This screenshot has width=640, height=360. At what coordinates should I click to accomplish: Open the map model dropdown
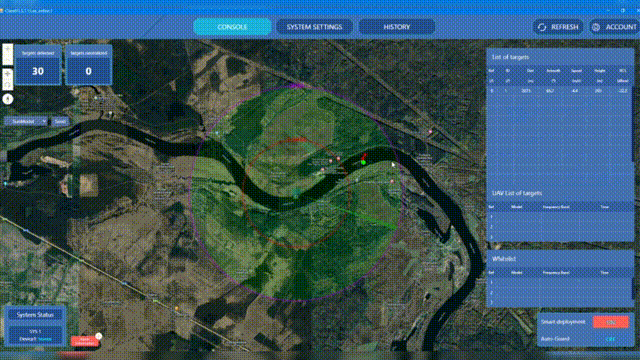coord(26,121)
